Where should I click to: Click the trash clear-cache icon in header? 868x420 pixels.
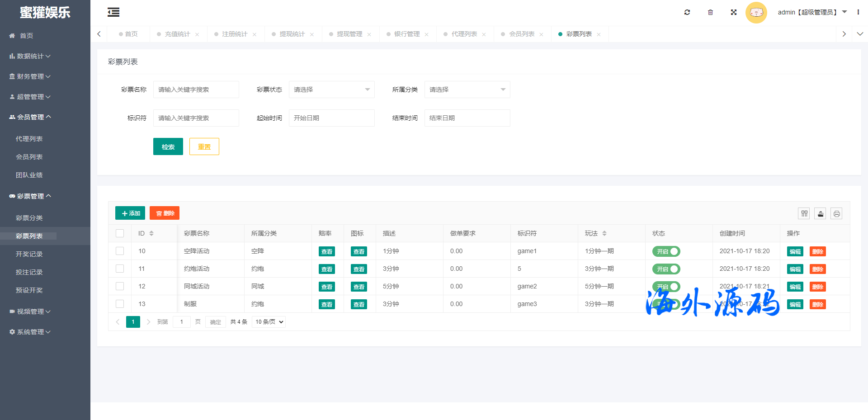(x=710, y=12)
